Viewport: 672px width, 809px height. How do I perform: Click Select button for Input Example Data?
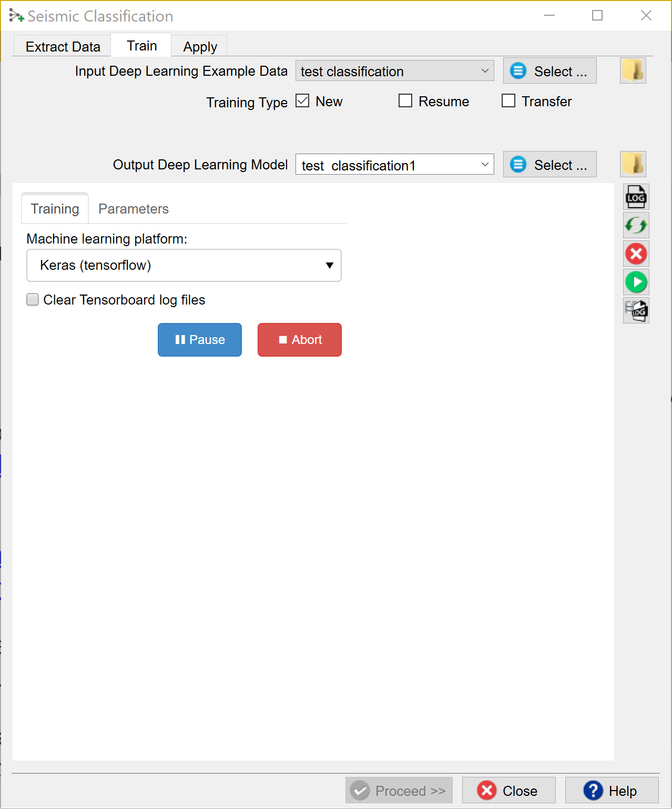pyautogui.click(x=549, y=71)
